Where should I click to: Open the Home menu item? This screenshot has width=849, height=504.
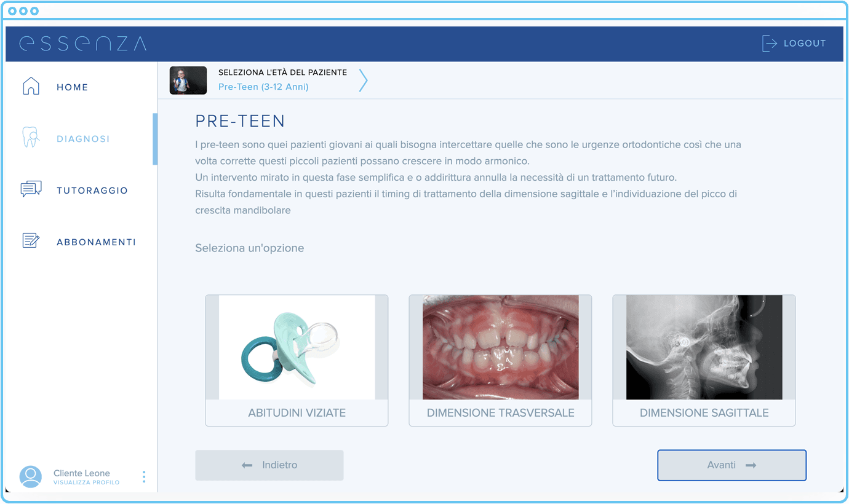73,87
